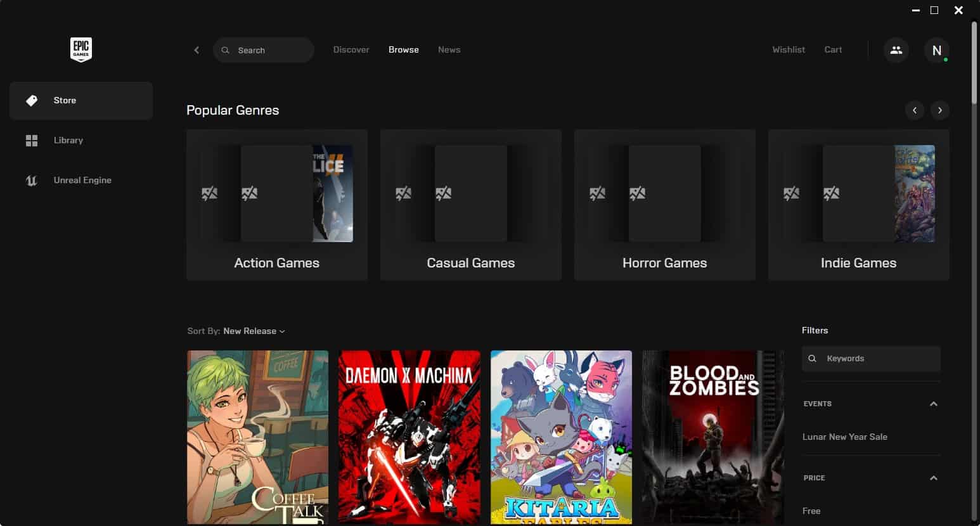This screenshot has height=526, width=980.
Task: Open the Cart
Action: click(x=833, y=49)
